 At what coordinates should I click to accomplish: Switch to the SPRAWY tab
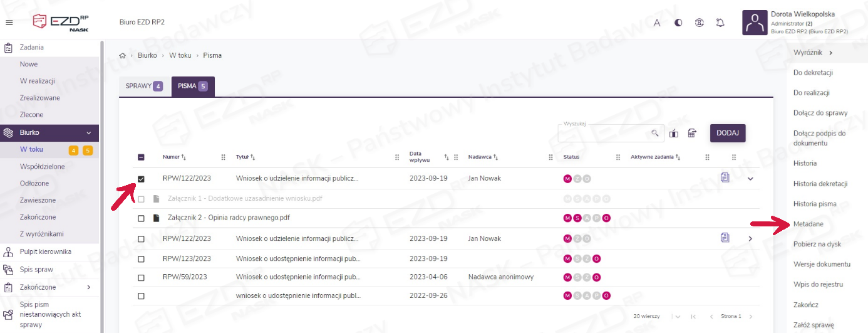(x=143, y=87)
